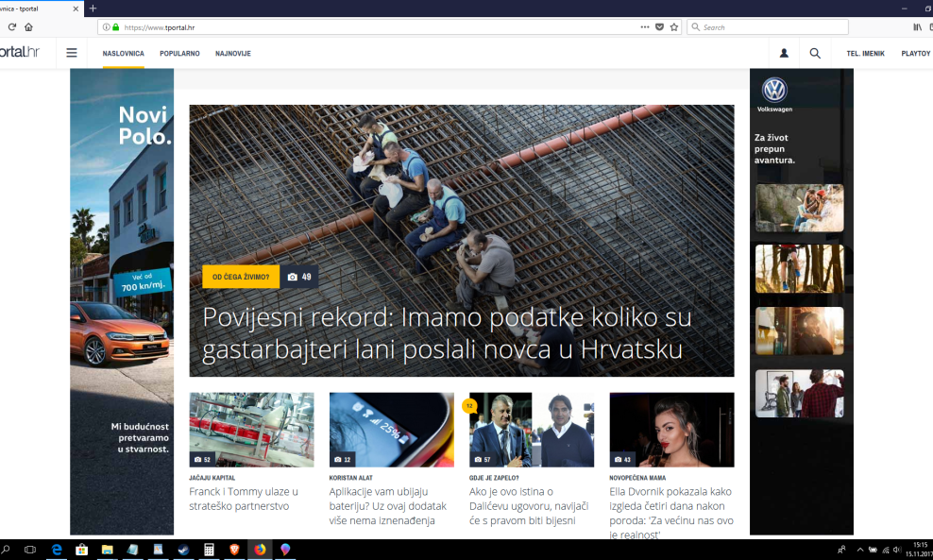The image size is (933, 560).
Task: Click the 43 photos badge on Ella image
Action: click(622, 459)
